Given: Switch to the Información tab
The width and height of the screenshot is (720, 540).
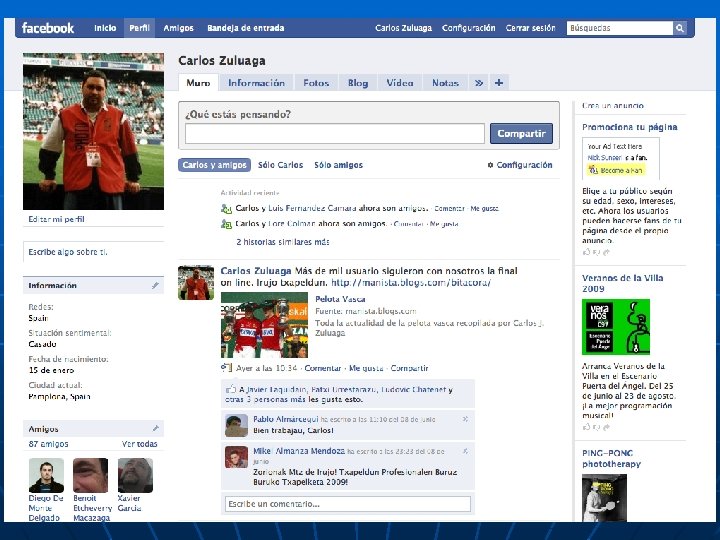Looking at the screenshot, I should click(x=256, y=83).
